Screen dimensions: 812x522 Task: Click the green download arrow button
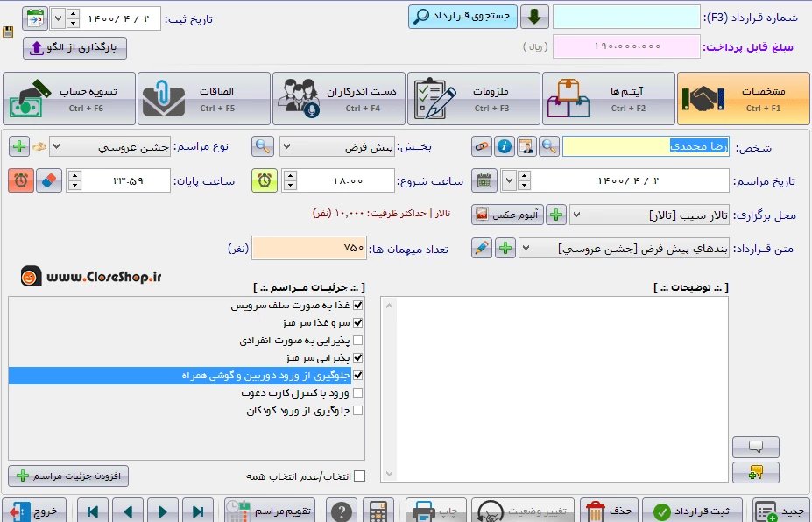click(534, 17)
